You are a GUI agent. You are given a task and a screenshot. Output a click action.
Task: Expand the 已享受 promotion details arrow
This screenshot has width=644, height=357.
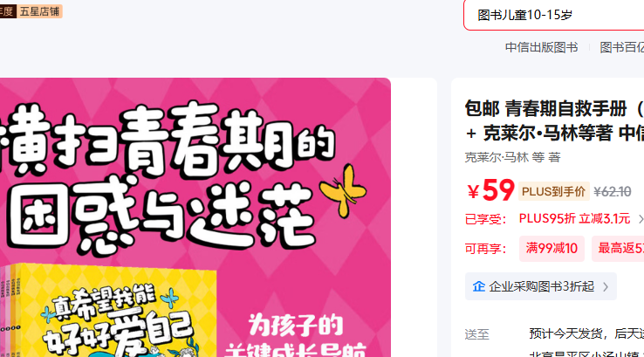(641, 219)
